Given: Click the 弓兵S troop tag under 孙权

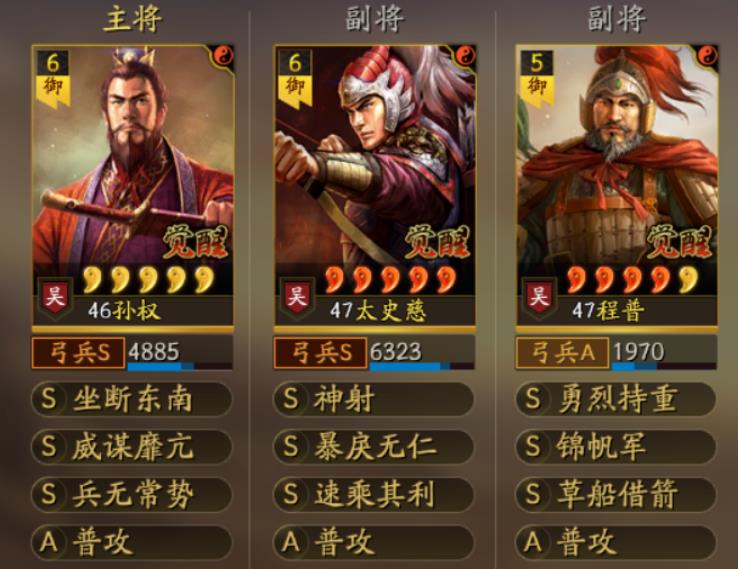Looking at the screenshot, I should coord(79,353).
